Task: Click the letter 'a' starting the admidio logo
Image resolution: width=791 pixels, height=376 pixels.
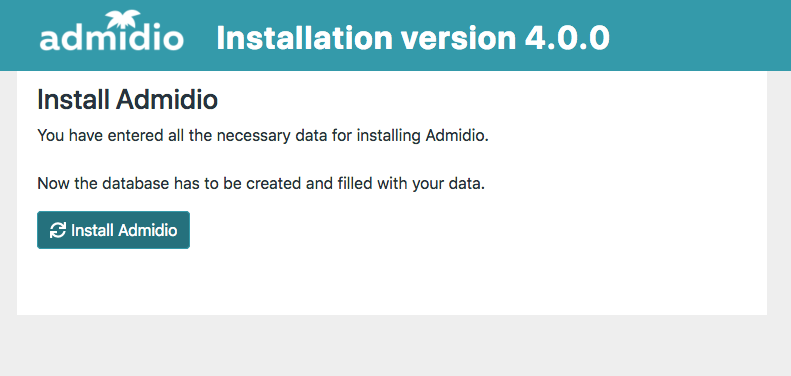Action: [49, 40]
